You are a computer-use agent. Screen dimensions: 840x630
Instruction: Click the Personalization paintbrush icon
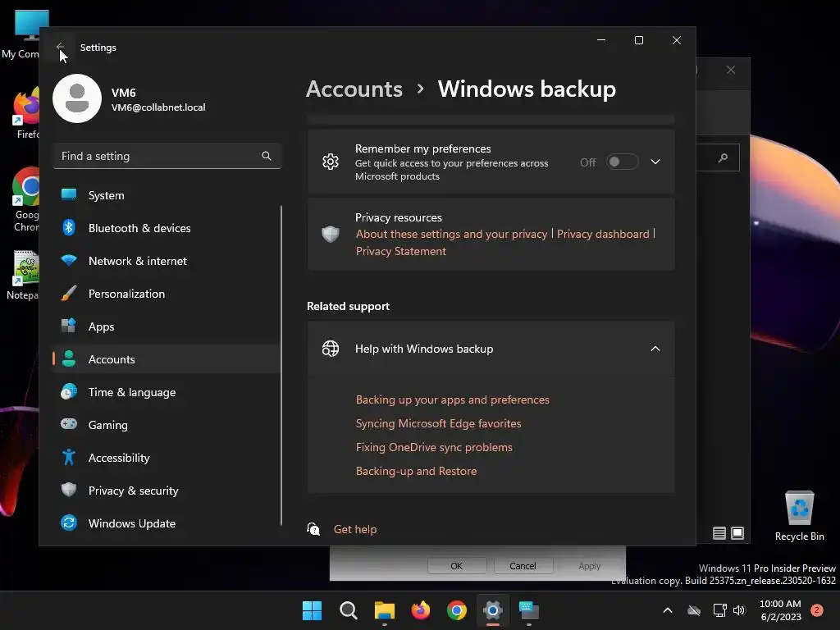click(x=69, y=294)
